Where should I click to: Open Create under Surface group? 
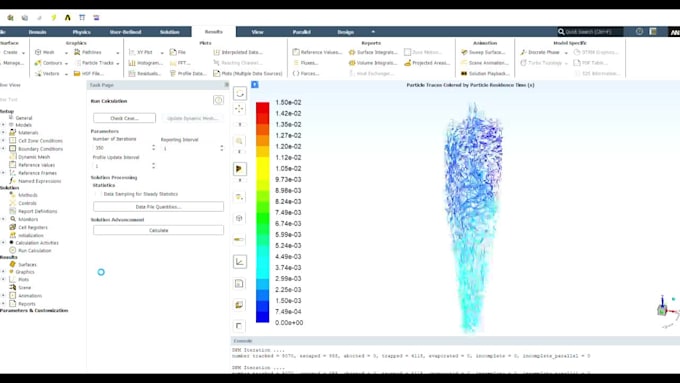tap(13, 52)
